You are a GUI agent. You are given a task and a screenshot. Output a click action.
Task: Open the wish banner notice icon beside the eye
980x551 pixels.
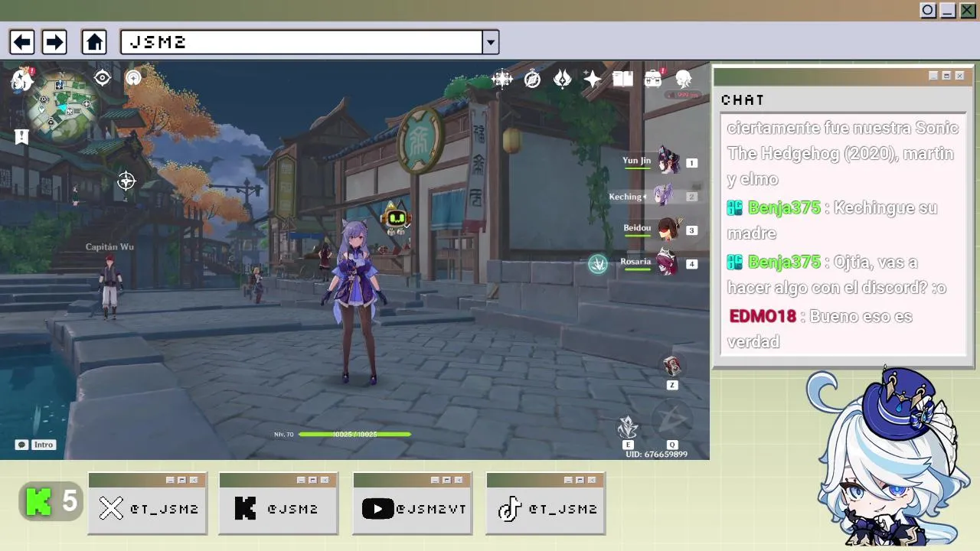coord(133,78)
